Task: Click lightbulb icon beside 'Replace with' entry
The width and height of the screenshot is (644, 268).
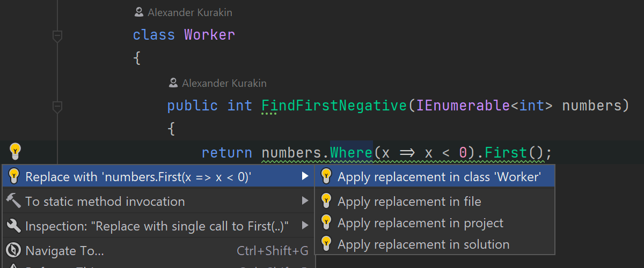Action: click(x=14, y=176)
